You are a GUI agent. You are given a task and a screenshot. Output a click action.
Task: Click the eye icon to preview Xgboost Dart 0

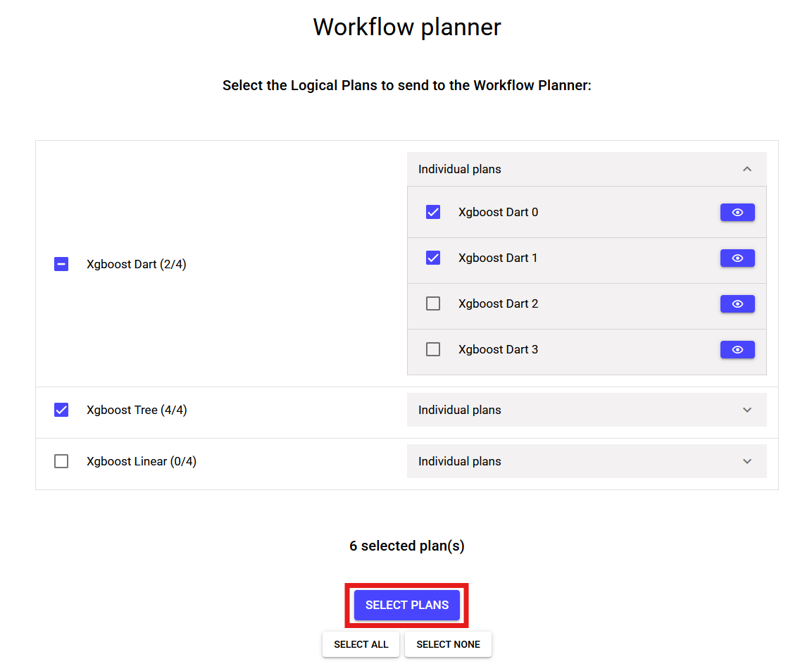737,212
